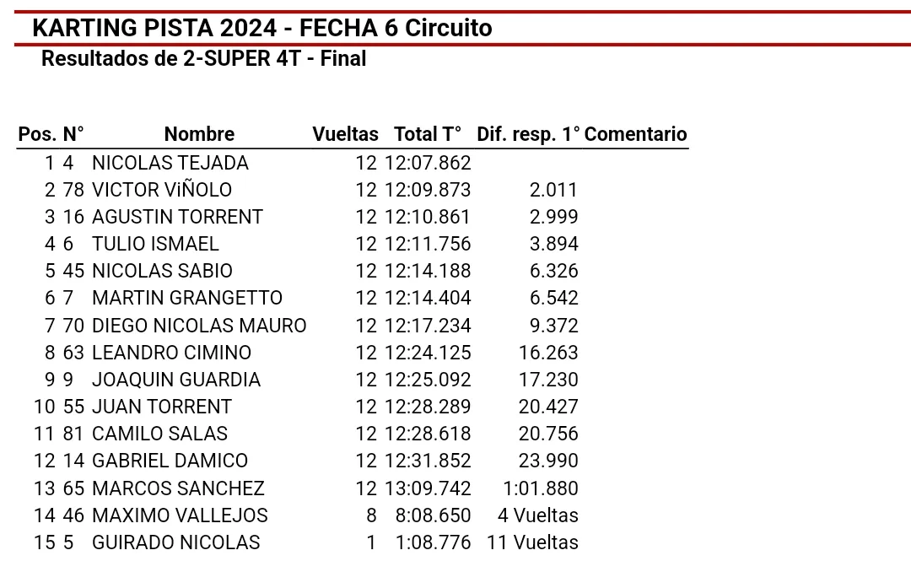Screen dimensions: 911x588
Task: Click the 1:01.880 difference for Marcos Sanchez
Action: 541,488
